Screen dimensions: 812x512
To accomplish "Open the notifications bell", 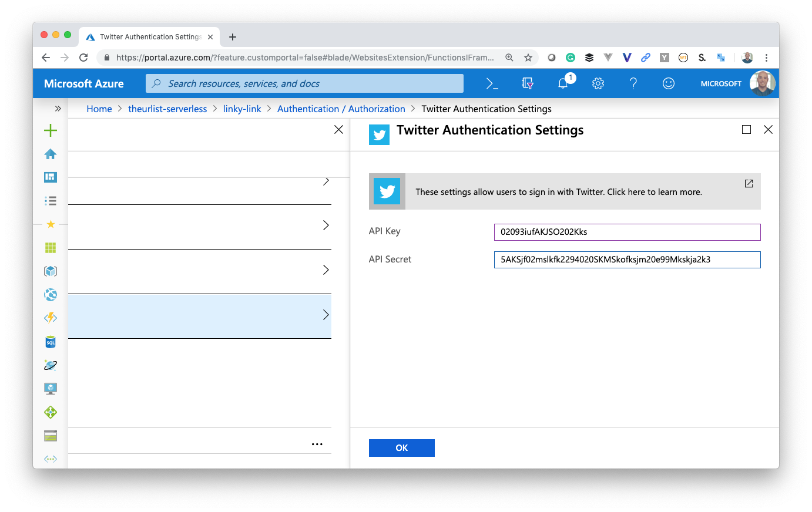I will [x=563, y=83].
